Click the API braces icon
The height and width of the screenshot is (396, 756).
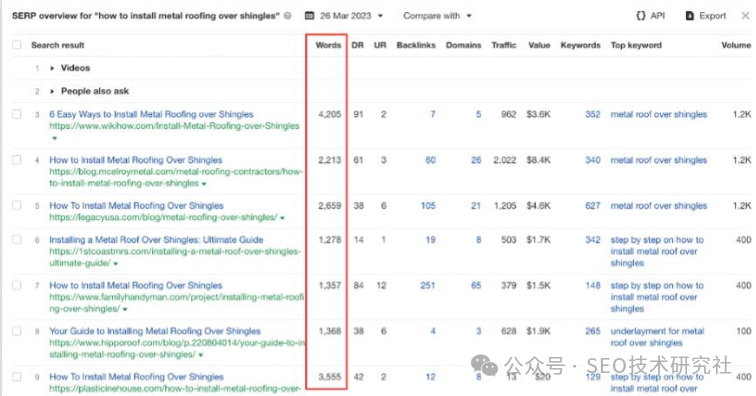(640, 16)
